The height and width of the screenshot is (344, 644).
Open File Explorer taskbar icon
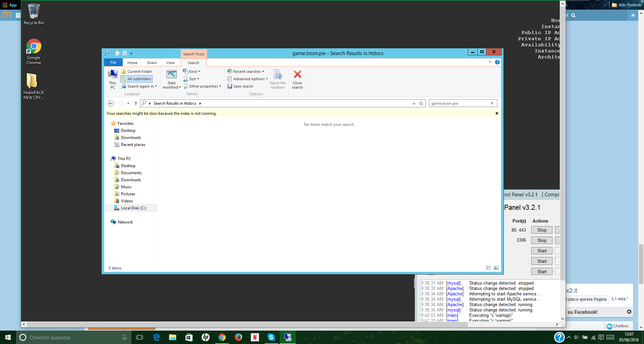point(173,337)
